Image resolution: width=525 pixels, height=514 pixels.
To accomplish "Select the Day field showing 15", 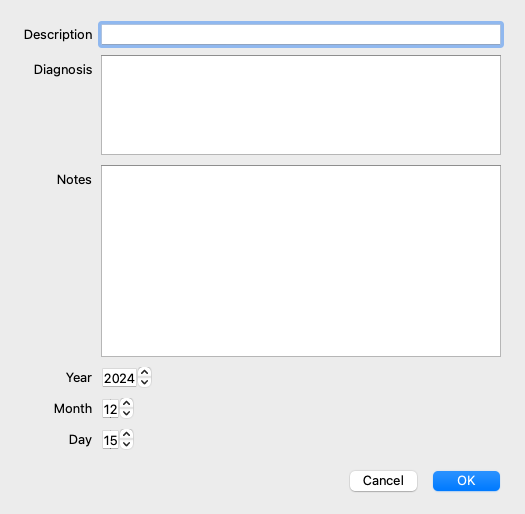I will tap(110, 440).
